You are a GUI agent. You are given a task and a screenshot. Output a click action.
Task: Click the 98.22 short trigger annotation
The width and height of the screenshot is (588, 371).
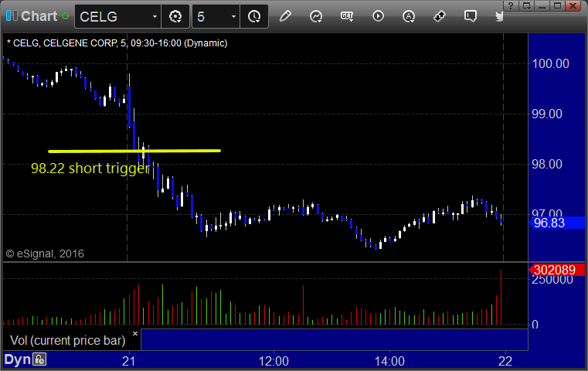coord(90,168)
